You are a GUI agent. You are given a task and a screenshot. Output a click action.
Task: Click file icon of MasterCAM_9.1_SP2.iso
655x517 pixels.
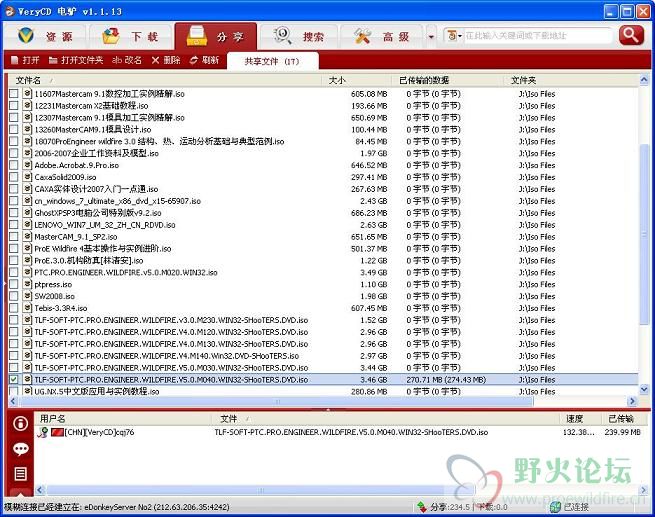click(x=27, y=236)
